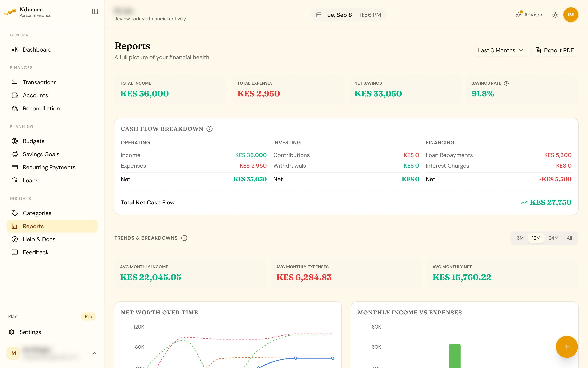Open the date and time picker
This screenshot has width=588, height=368.
coord(349,15)
